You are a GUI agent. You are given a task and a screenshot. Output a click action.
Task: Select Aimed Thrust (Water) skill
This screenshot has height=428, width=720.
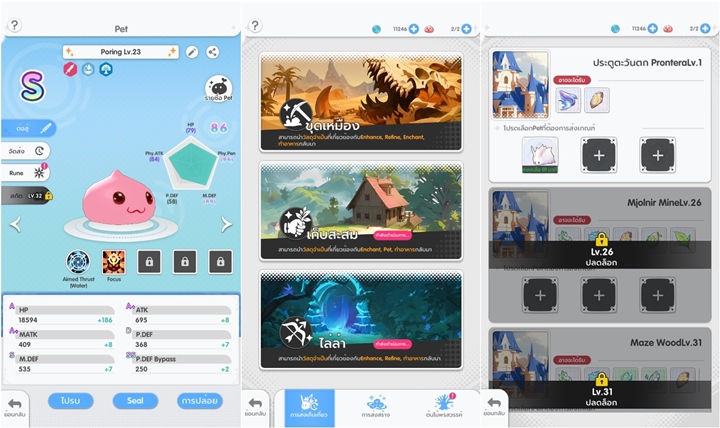pyautogui.click(x=78, y=262)
